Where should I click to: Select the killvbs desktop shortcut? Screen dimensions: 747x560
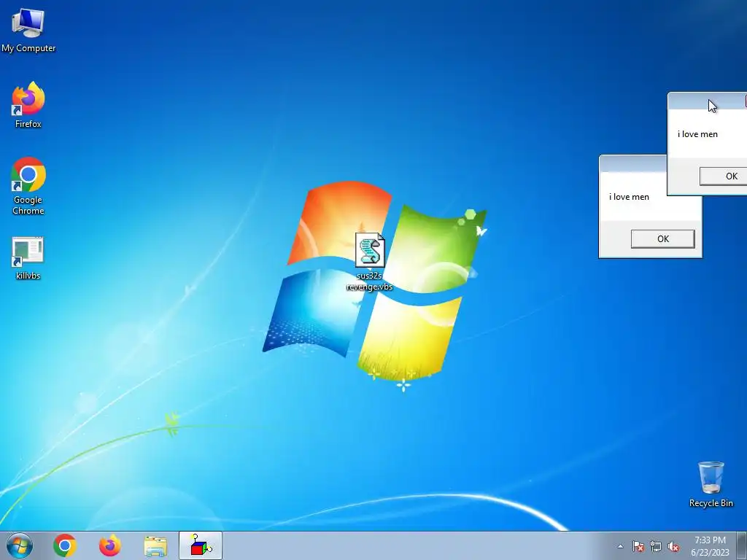point(28,258)
